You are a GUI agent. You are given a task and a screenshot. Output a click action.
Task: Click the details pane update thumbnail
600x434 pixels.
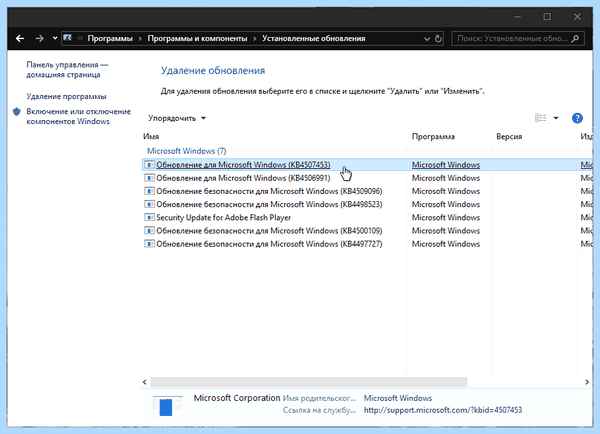pyautogui.click(x=168, y=406)
